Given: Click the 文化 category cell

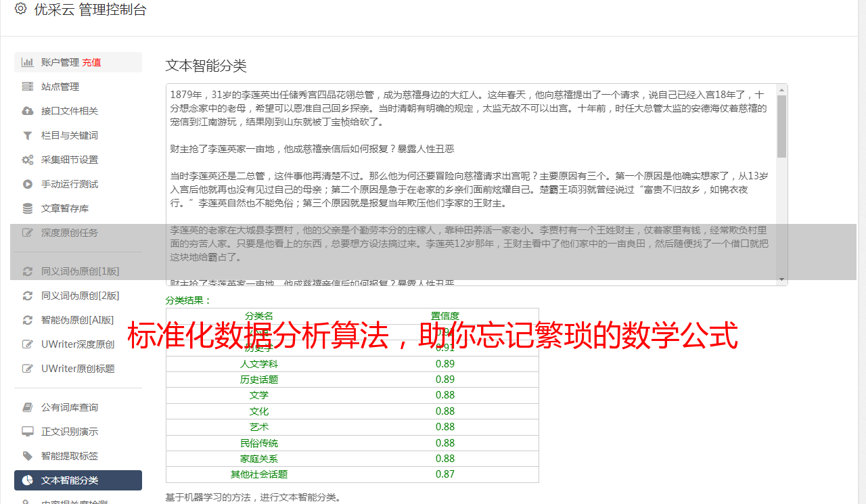Looking at the screenshot, I should (x=259, y=411).
